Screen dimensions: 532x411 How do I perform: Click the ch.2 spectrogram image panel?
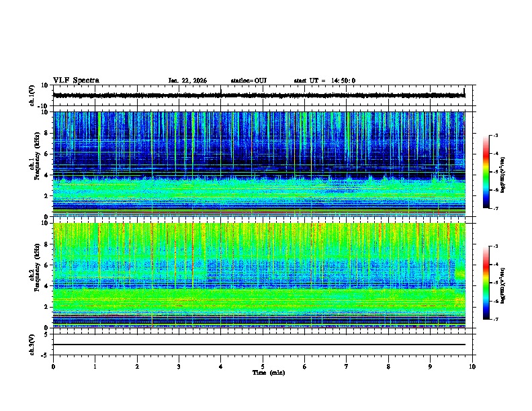259,275
